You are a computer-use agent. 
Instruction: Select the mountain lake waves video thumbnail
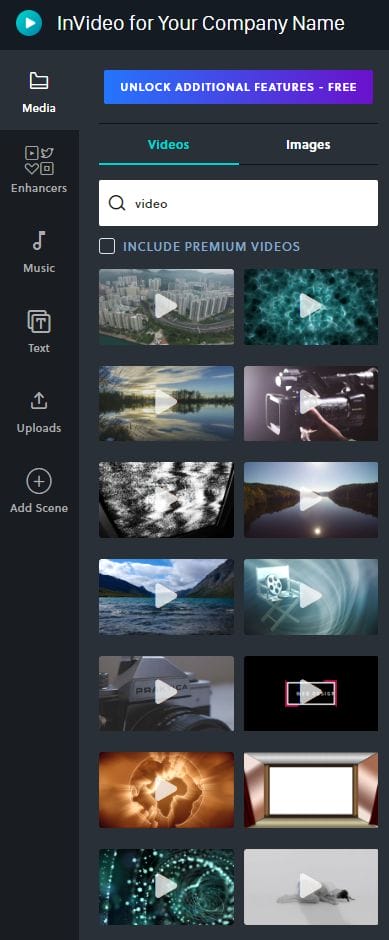click(x=166, y=596)
